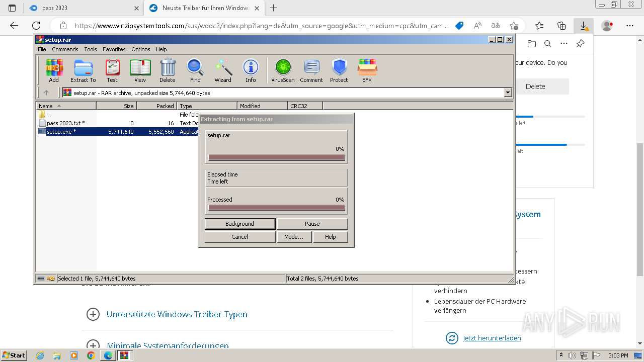Open Chrome from the taskbar
Viewport: 644px width, 362px height.
point(91,355)
